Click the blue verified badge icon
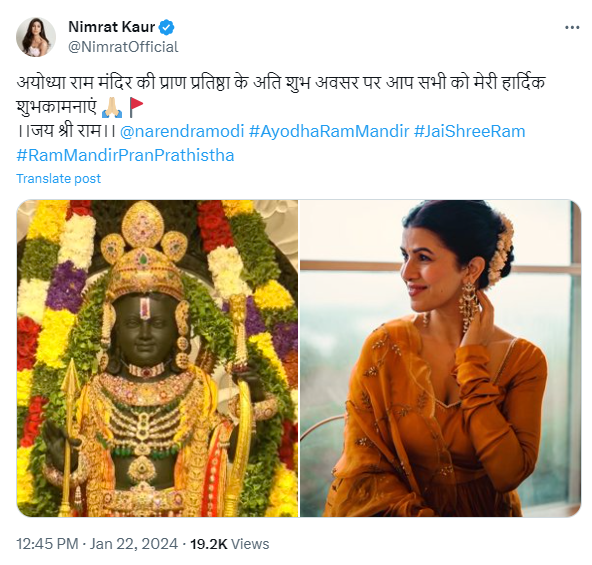 pyautogui.click(x=166, y=28)
